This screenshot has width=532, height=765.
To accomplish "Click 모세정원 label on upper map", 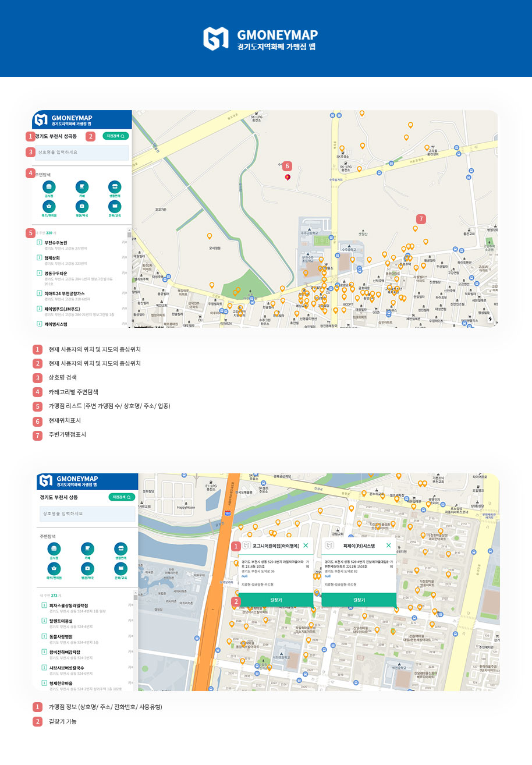I will pos(215,247).
